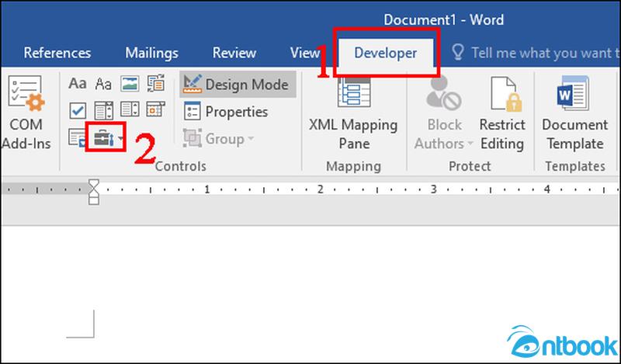This screenshot has height=364, width=621.
Task: Click the left indent box on ruler
Action: point(94,200)
